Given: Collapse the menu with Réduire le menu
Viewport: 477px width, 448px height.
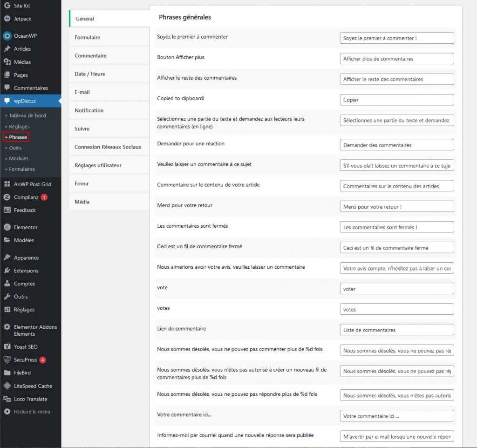Looking at the screenshot, I should click(32, 412).
